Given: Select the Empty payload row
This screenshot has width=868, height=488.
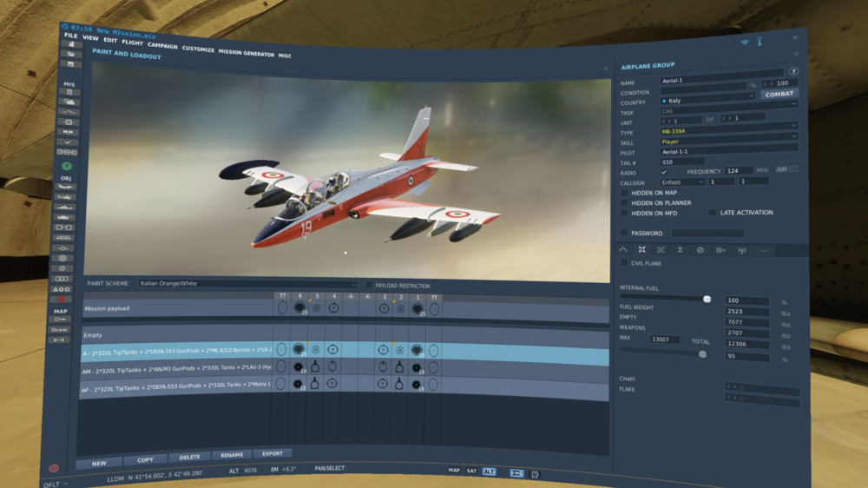Looking at the screenshot, I should coord(345,334).
